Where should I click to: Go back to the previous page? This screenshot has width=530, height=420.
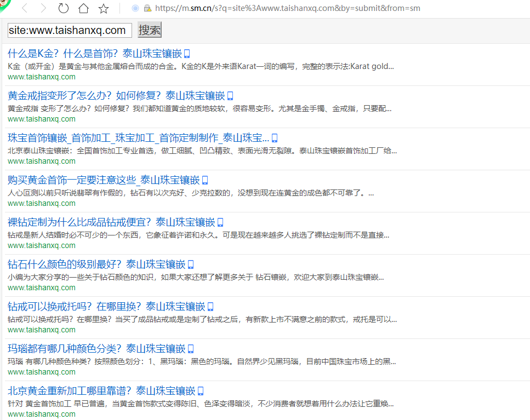(x=24, y=8)
